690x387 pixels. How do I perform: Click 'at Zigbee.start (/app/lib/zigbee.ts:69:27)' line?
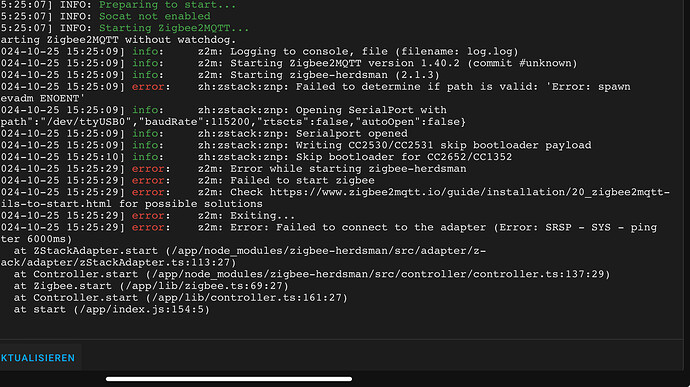151,286
